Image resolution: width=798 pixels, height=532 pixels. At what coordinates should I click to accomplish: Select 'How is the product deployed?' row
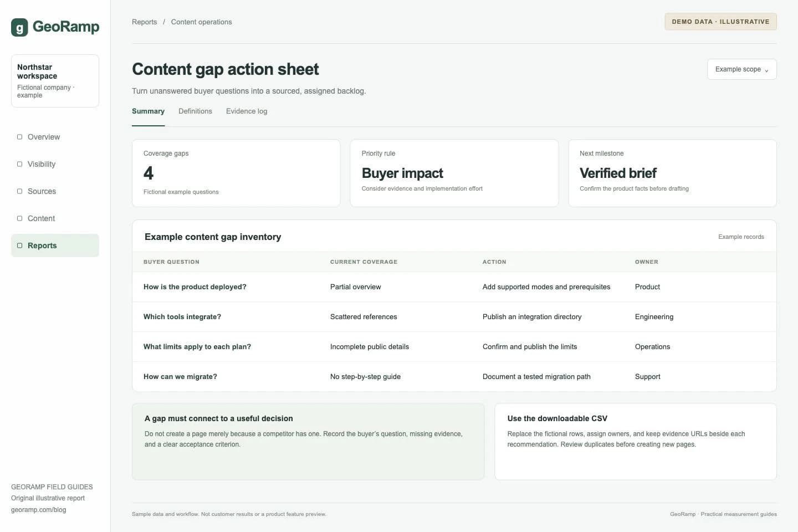pos(454,287)
